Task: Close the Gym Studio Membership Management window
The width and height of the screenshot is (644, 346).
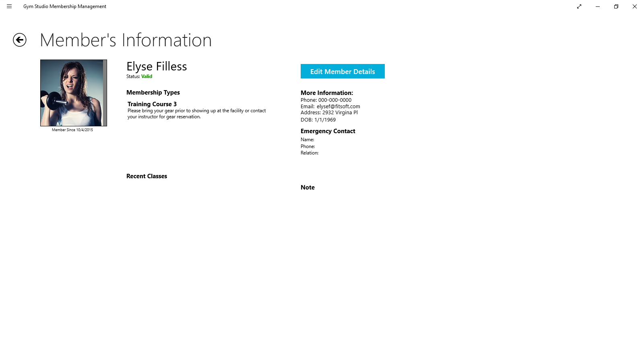Action: pos(635,6)
